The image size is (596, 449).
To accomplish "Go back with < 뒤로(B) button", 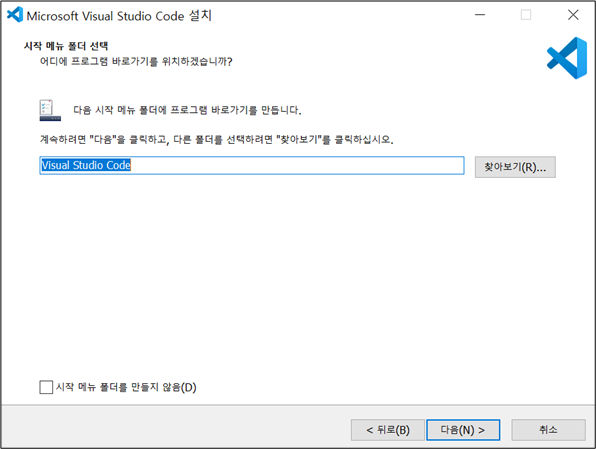I will pos(388,430).
